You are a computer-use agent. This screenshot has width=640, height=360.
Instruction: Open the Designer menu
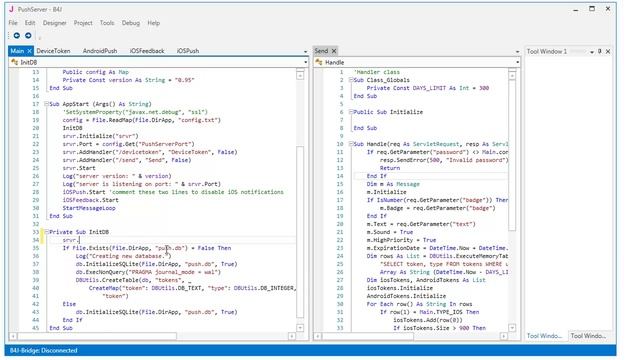[x=54, y=23]
